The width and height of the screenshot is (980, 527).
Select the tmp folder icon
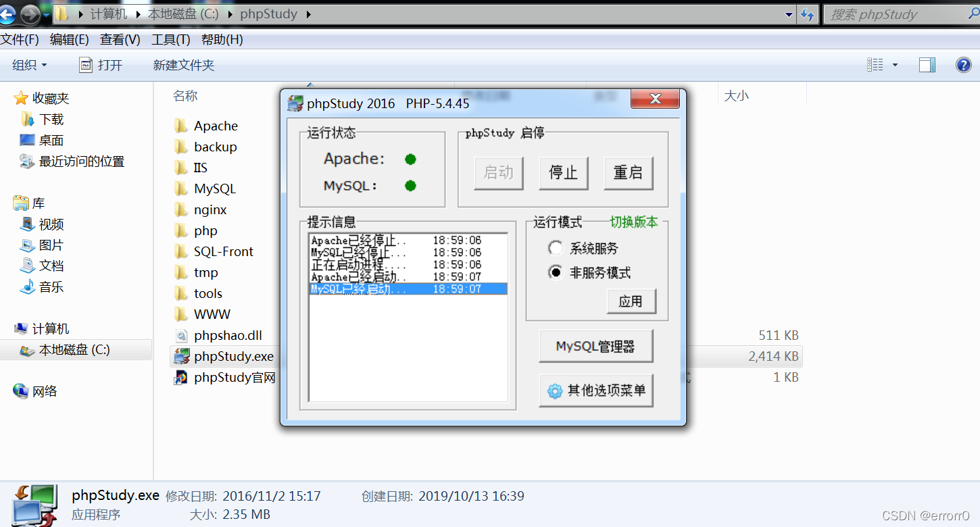click(180, 272)
